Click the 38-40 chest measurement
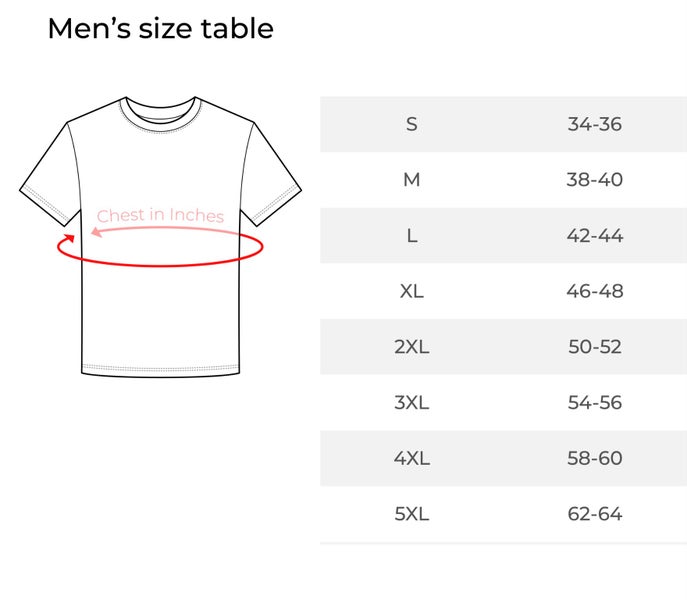This screenshot has height=600, width=687. (x=595, y=180)
